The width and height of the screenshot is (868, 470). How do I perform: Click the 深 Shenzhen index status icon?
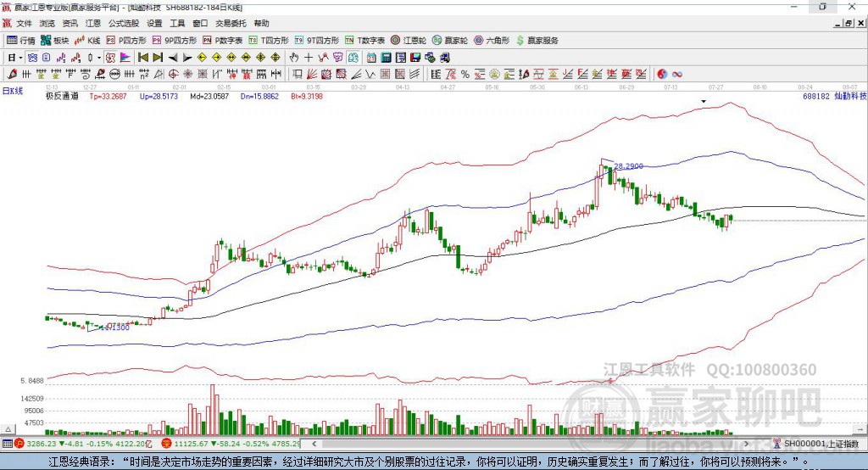[x=167, y=444]
